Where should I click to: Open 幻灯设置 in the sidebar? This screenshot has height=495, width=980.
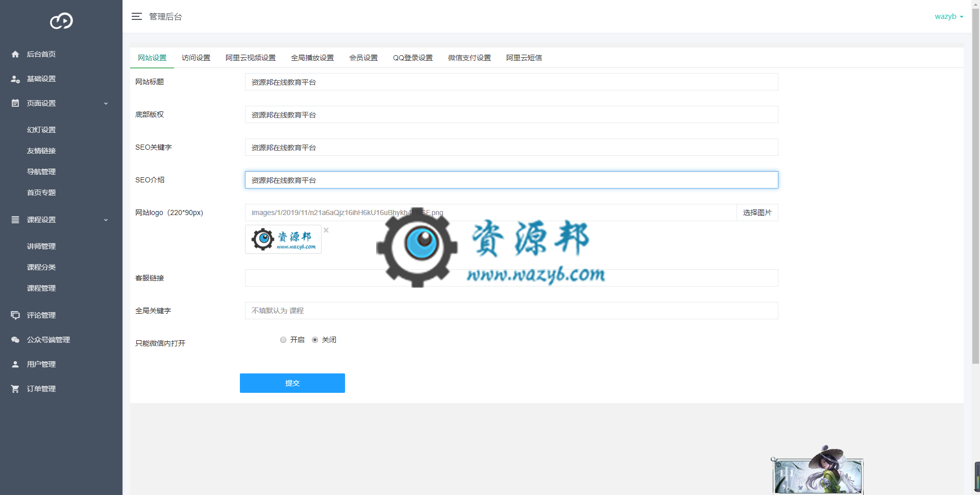(41, 130)
